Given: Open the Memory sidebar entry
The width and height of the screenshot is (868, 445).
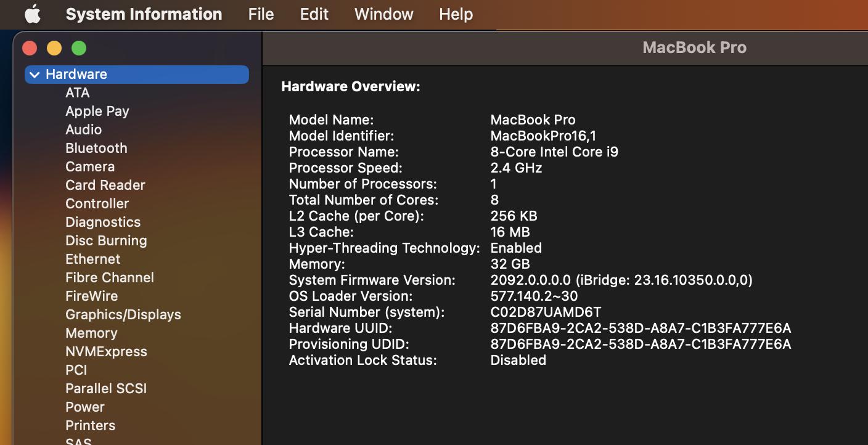Looking at the screenshot, I should point(91,333).
